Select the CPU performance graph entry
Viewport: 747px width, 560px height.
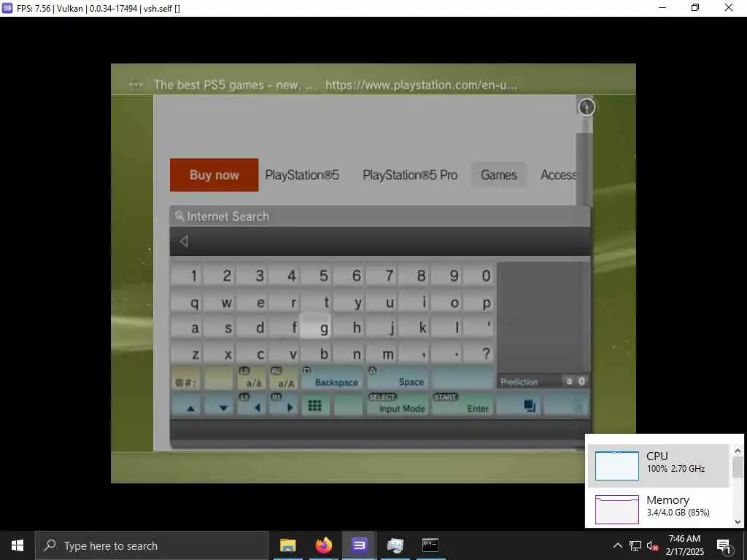pos(659,465)
